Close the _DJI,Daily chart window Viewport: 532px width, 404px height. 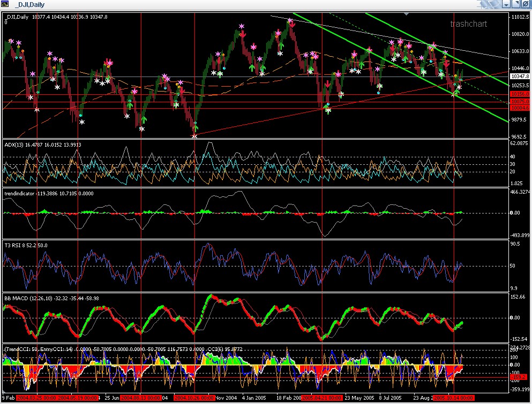(x=525, y=4)
